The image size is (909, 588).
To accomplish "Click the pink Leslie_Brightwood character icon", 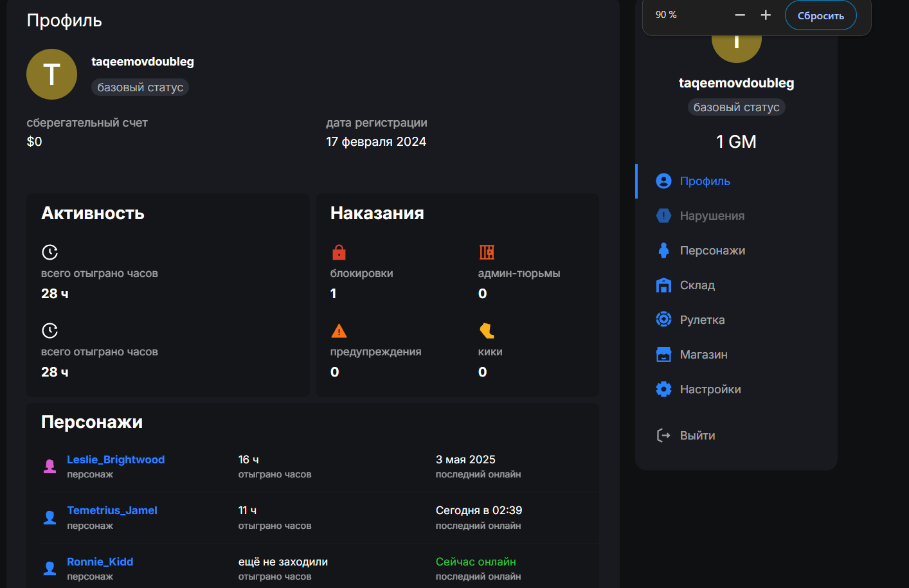I will (x=50, y=466).
